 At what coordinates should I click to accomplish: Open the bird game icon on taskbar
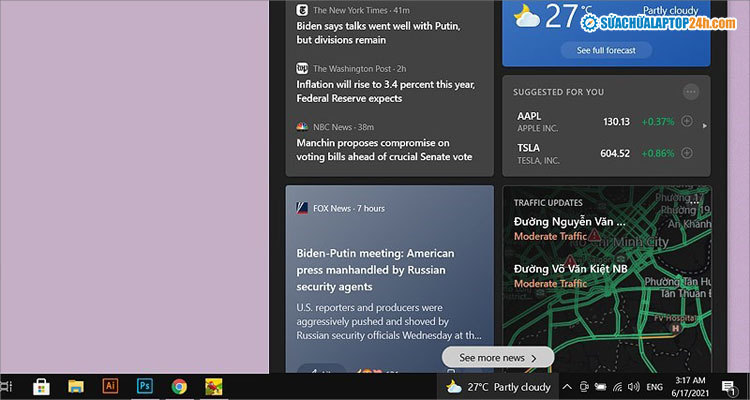213,387
